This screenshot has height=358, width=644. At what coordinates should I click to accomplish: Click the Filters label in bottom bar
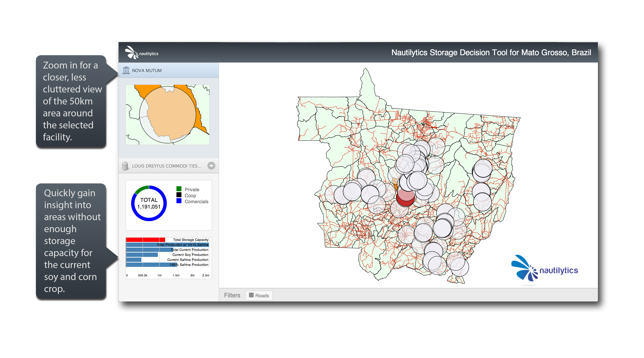pos(232,295)
